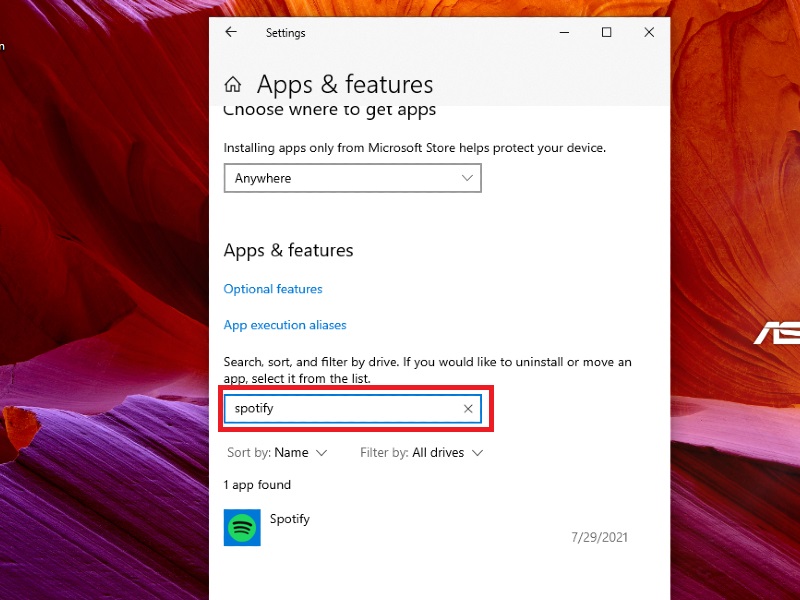This screenshot has height=600, width=800.
Task: Close the Settings window
Action: pyautogui.click(x=649, y=32)
